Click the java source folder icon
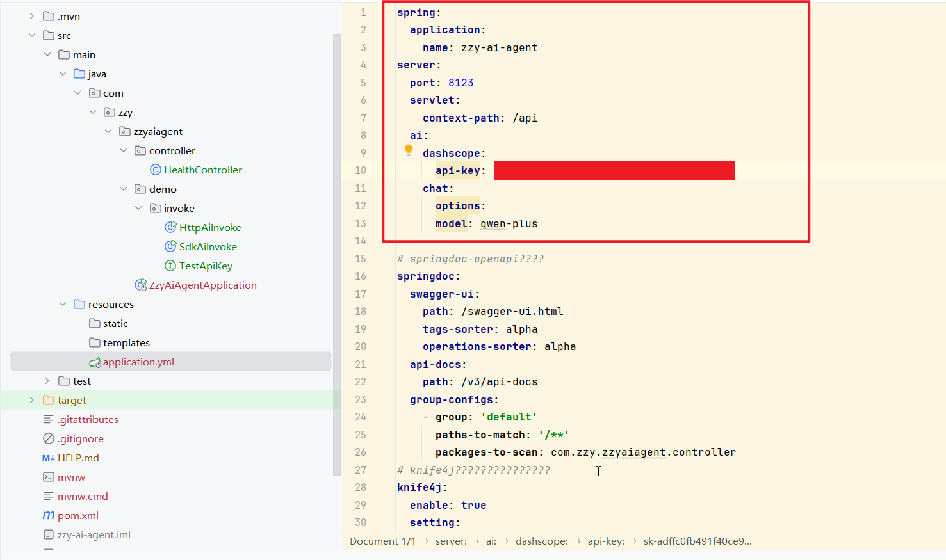The height and width of the screenshot is (560, 946). click(79, 74)
